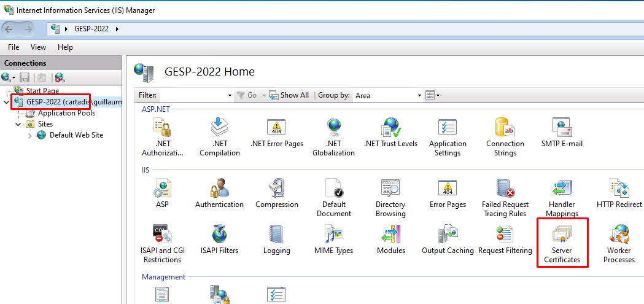The image size is (644, 304).
Task: Open the Server Certificates feature
Action: tap(562, 244)
